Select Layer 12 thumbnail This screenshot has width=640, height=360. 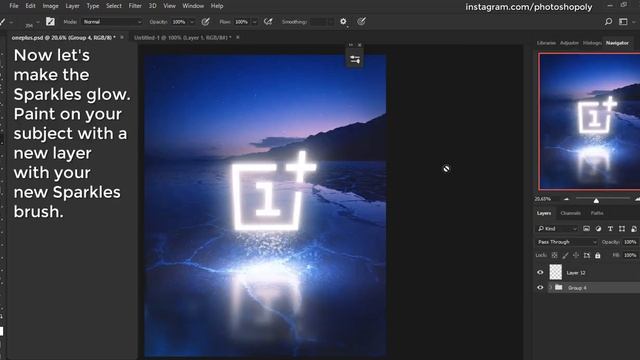pyautogui.click(x=556, y=272)
